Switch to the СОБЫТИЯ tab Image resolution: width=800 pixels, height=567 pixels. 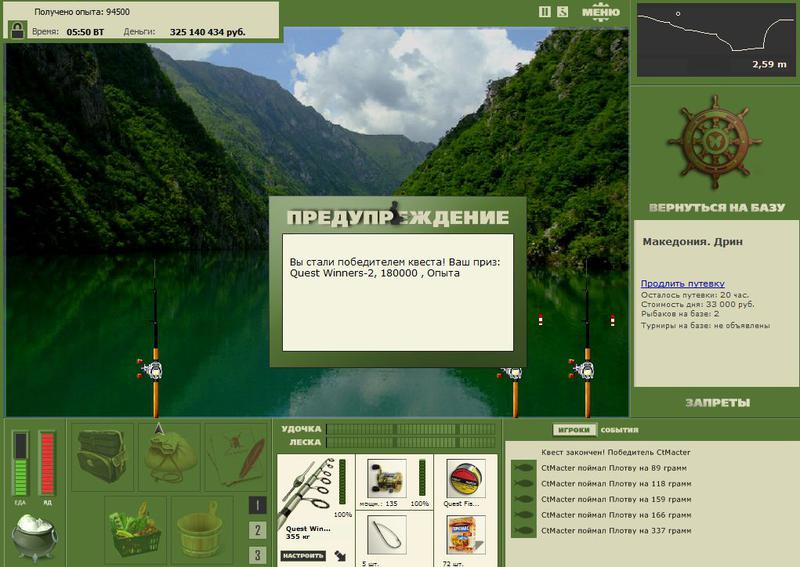pyautogui.click(x=619, y=430)
